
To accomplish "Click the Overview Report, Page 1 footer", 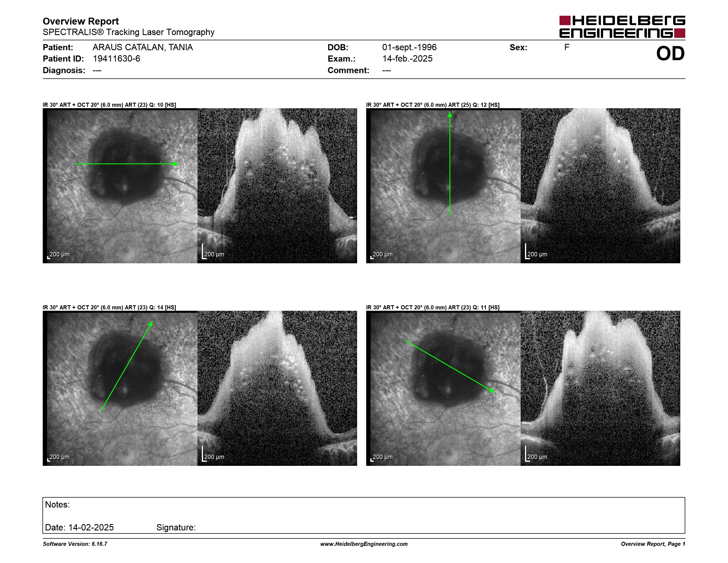I will pos(653,544).
